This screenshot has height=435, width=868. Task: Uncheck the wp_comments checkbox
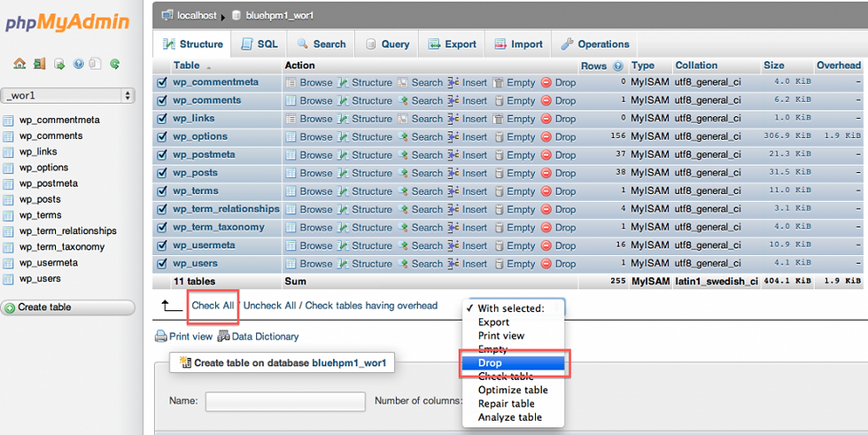point(162,101)
